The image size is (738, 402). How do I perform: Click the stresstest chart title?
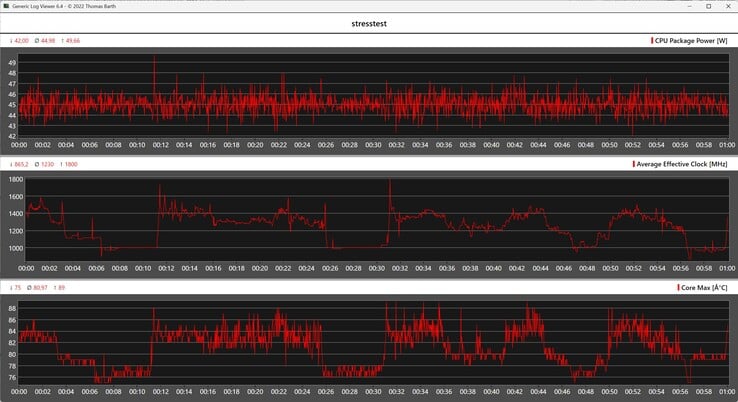point(369,24)
